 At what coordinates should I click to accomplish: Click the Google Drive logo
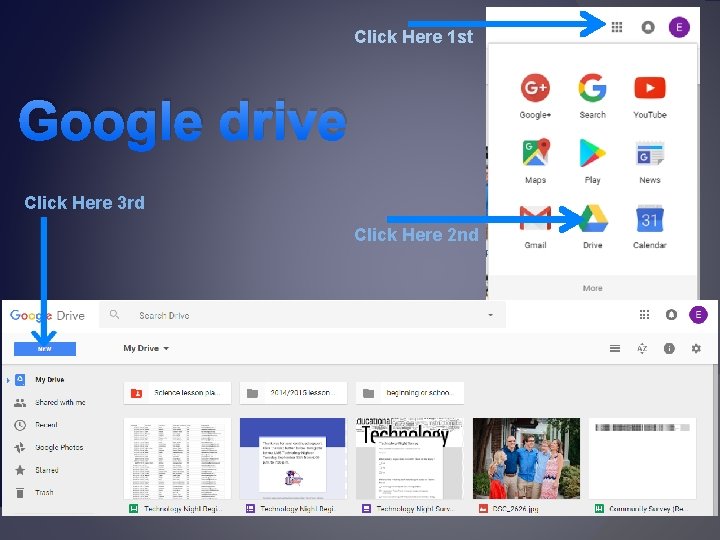click(47, 315)
